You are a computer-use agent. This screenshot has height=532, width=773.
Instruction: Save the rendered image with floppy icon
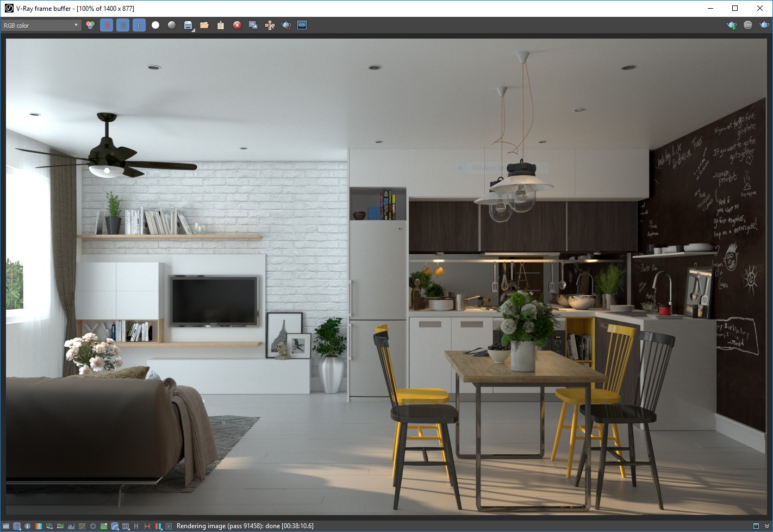tap(188, 25)
